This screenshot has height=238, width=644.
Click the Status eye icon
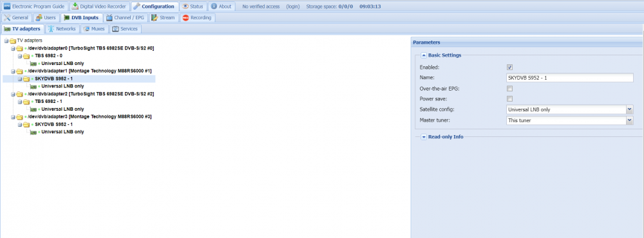pyautogui.click(x=185, y=6)
